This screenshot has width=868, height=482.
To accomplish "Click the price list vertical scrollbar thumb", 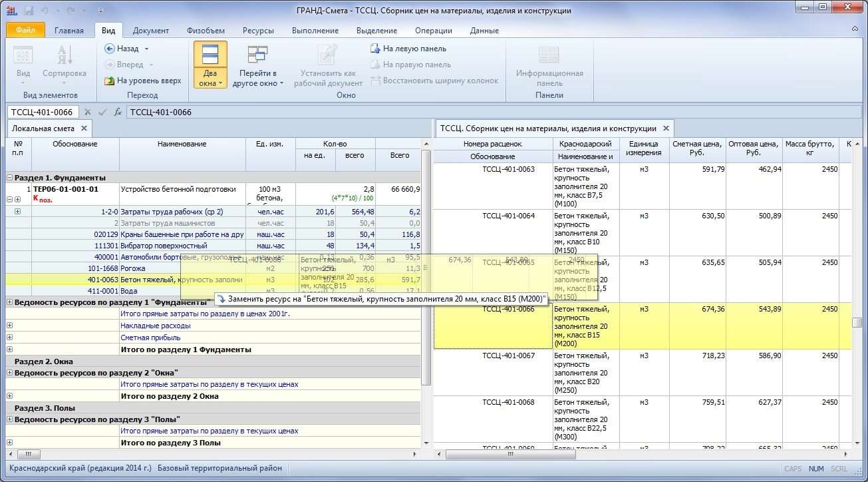I will (857, 322).
